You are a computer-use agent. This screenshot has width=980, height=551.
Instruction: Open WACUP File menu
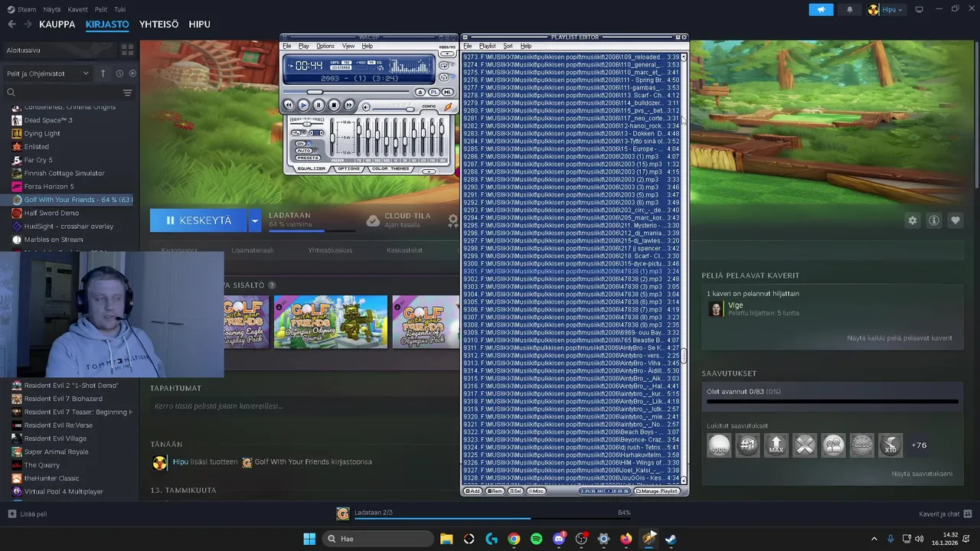coord(286,46)
